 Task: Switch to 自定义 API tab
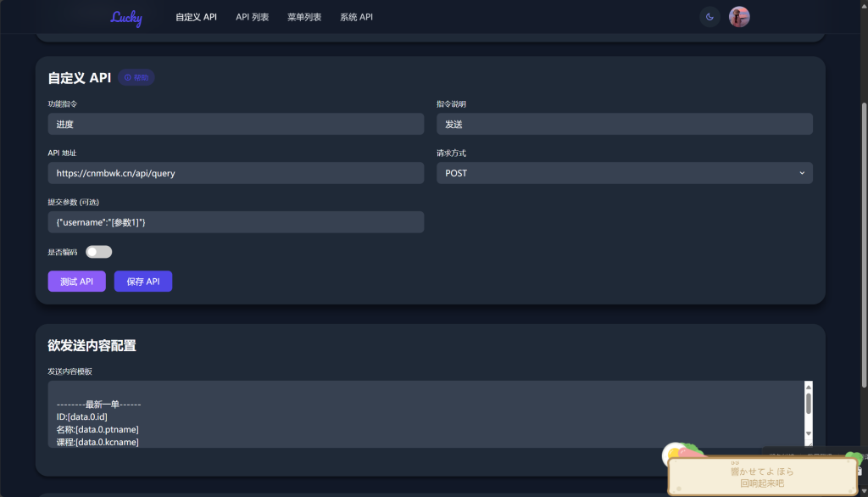coord(196,17)
